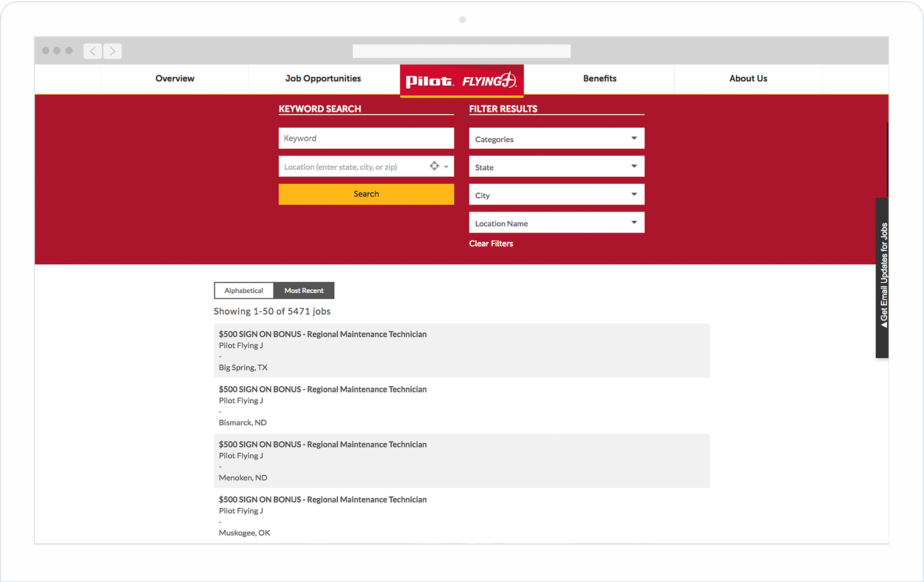
Task: Click the yellow Search button
Action: [366, 194]
